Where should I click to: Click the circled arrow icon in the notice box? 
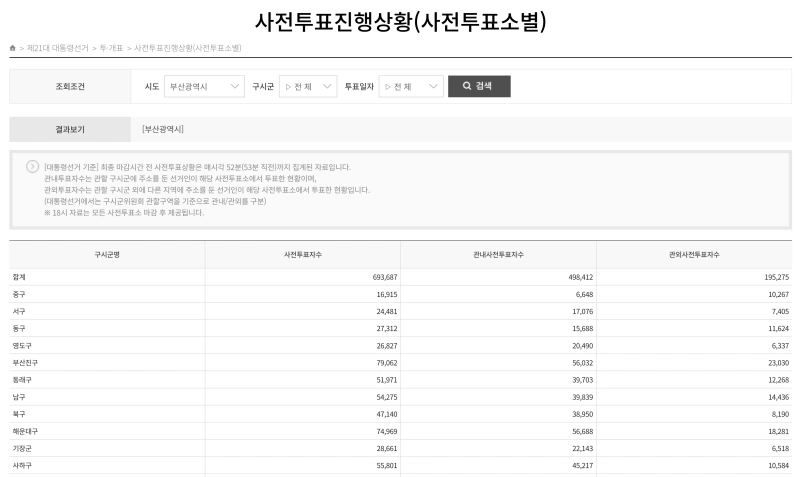coord(32,167)
